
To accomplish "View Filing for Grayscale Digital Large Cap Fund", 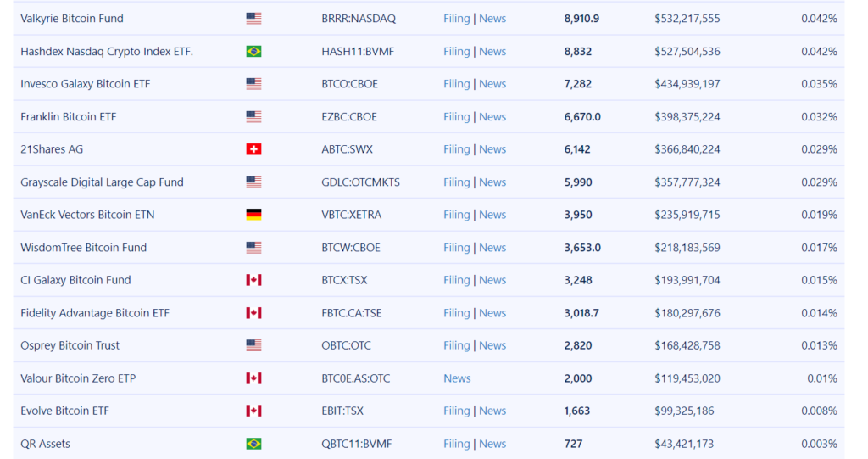I will pos(457,182).
